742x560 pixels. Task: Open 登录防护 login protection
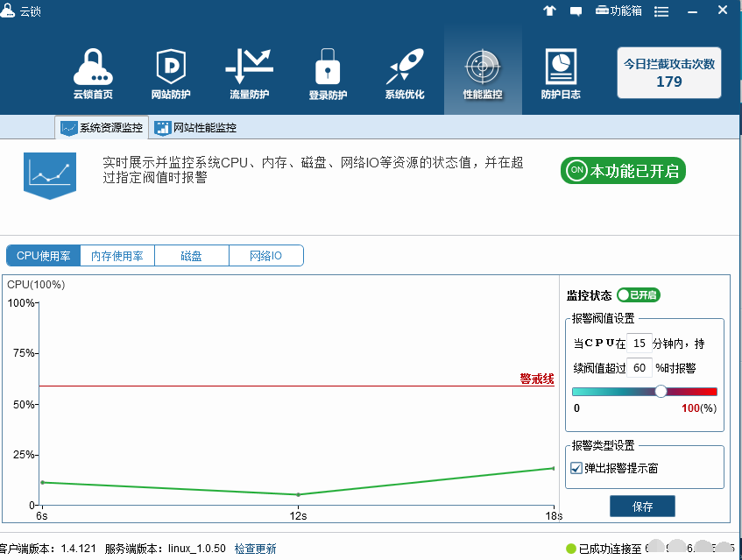coord(328,74)
